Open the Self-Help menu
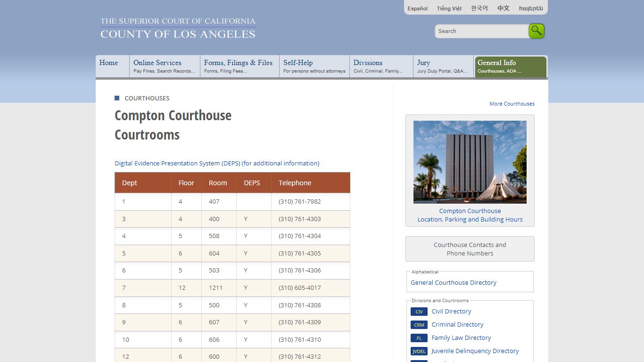Screen dimensions: 644x362 click(315, 66)
